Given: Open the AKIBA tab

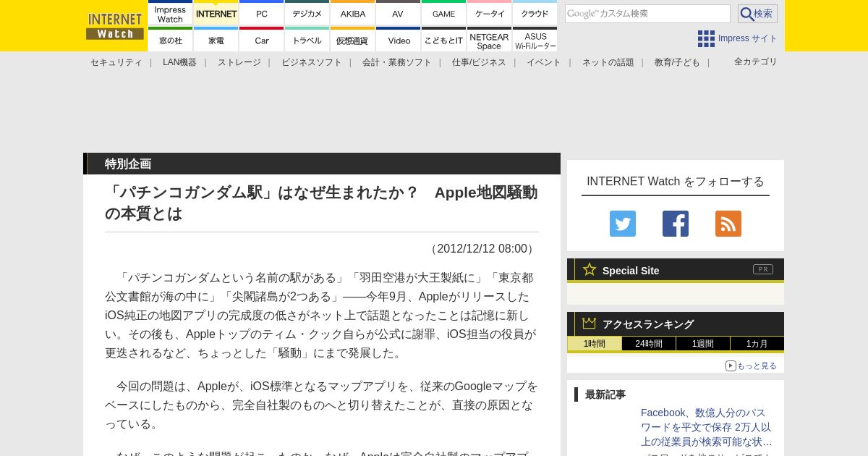Looking at the screenshot, I should [x=353, y=13].
